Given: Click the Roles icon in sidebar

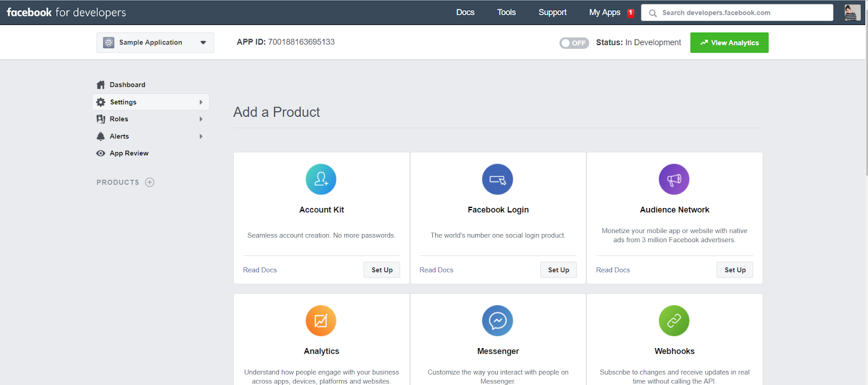Looking at the screenshot, I should (x=101, y=119).
